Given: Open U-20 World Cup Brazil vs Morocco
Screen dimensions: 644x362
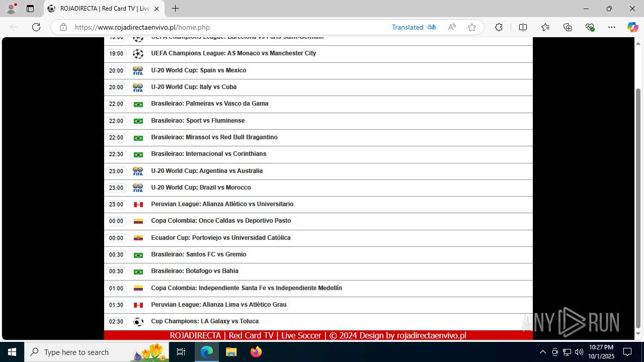Looking at the screenshot, I should point(201,188).
